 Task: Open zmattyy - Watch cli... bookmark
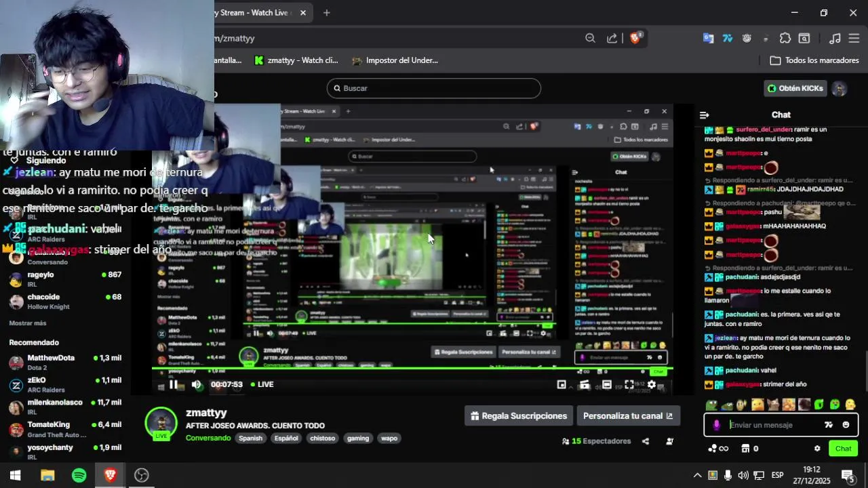coord(296,60)
